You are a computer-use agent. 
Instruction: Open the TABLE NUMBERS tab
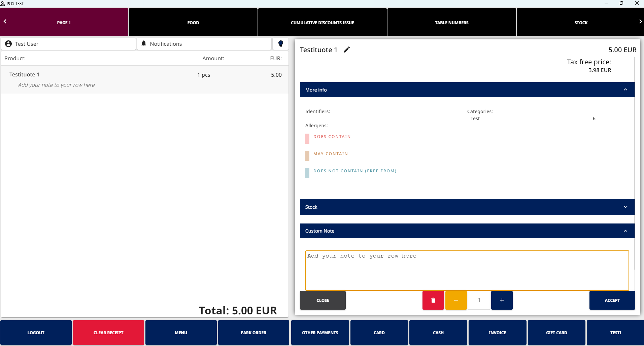pos(451,23)
